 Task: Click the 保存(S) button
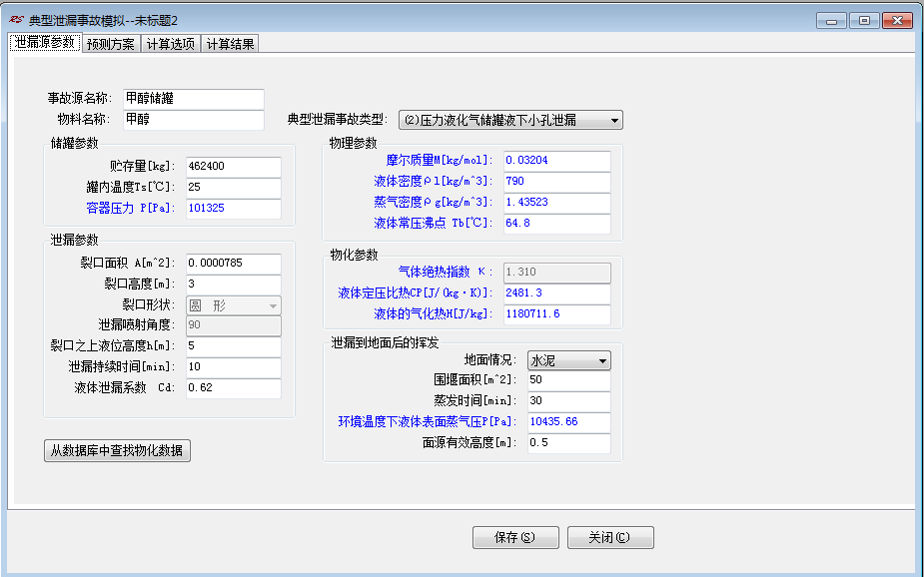click(515, 537)
